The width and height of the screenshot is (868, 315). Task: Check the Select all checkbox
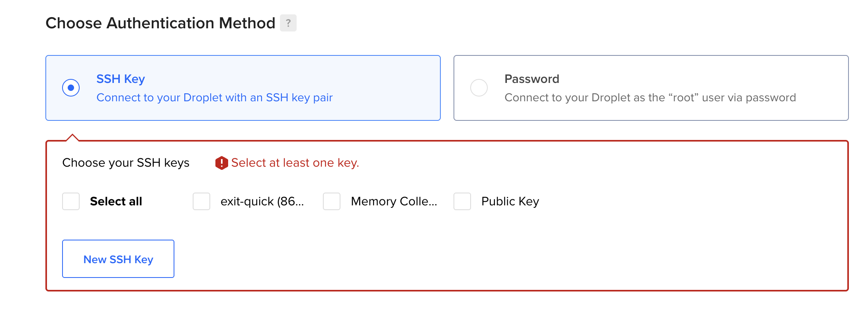70,201
